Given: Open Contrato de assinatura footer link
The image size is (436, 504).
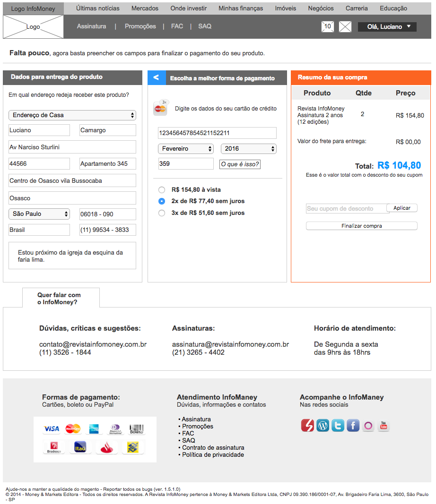Looking at the screenshot, I should [213, 447].
